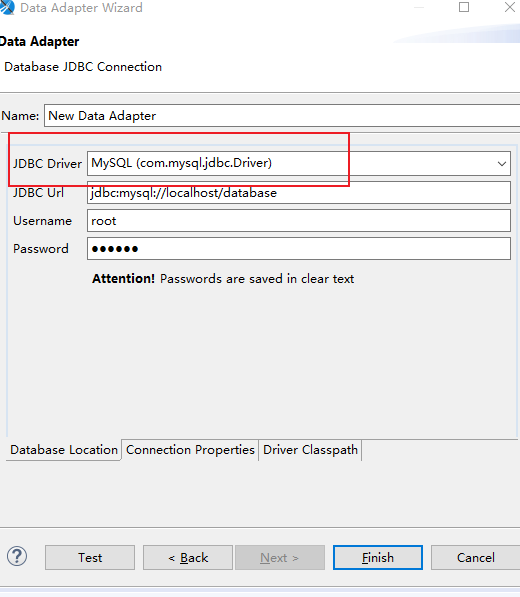Click the Finish button
Image resolution: width=520 pixels, height=597 pixels.
click(378, 557)
